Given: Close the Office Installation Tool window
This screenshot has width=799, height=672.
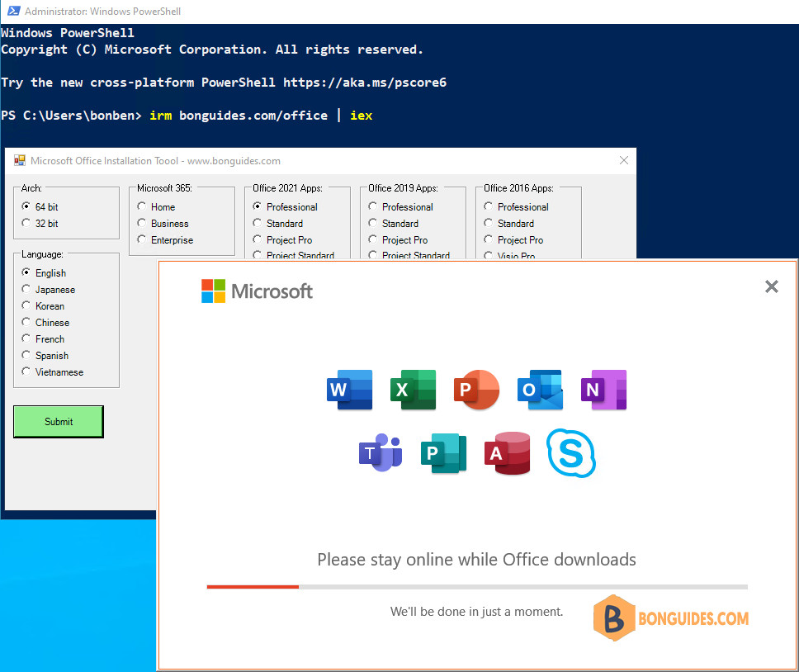Looking at the screenshot, I should coord(624,160).
